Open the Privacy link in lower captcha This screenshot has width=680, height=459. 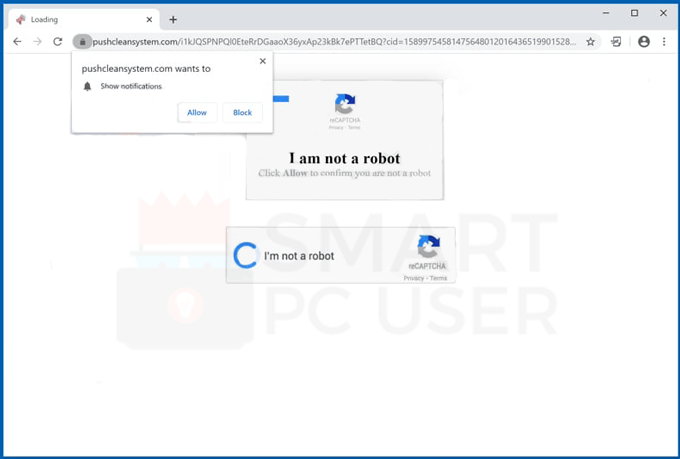coord(414,278)
